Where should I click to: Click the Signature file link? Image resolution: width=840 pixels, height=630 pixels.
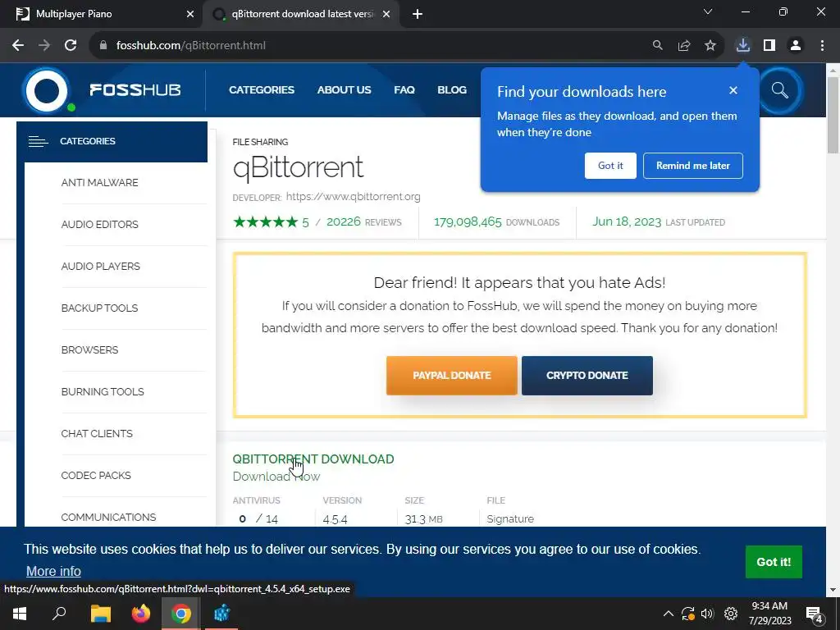pyautogui.click(x=510, y=518)
